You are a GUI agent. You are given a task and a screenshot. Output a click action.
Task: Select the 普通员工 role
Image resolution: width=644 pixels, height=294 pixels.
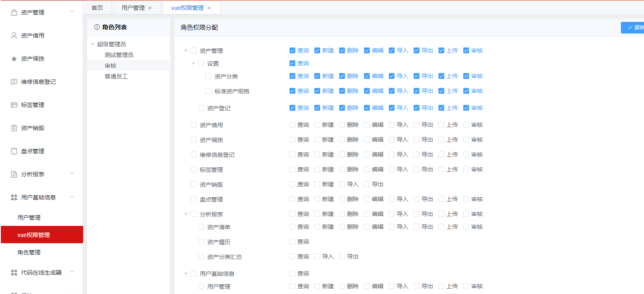[116, 76]
